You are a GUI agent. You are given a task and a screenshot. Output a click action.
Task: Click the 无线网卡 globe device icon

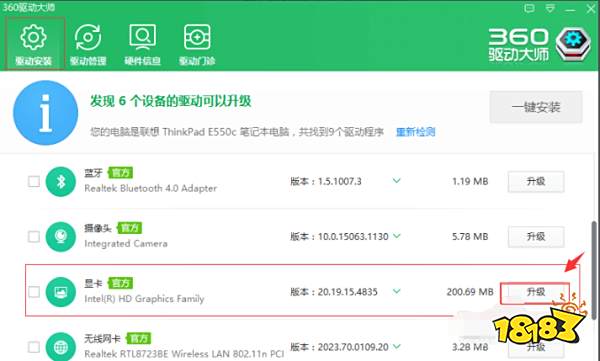[60, 347]
